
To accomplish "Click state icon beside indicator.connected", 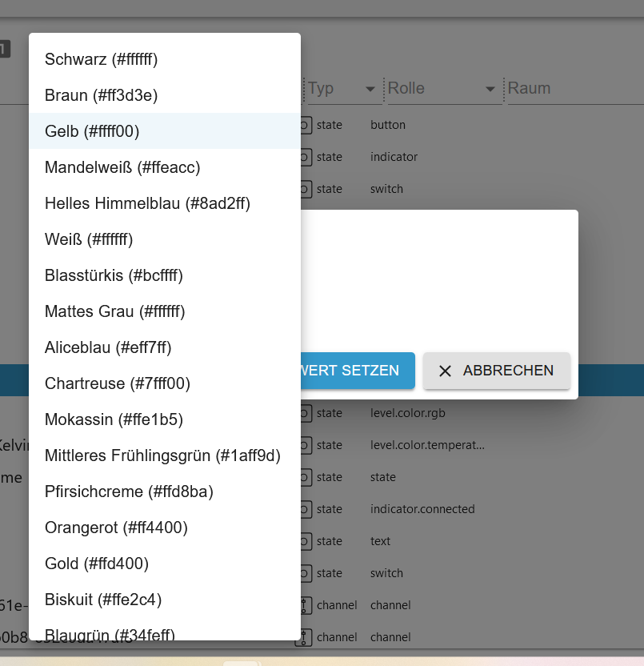I will pos(305,509).
